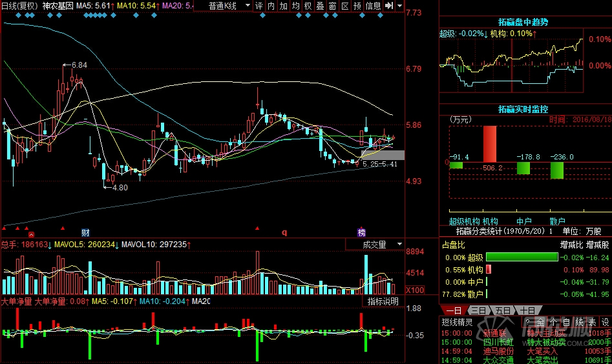Switch to the 三日 tab
The image size is (612, 364).
tap(478, 310)
